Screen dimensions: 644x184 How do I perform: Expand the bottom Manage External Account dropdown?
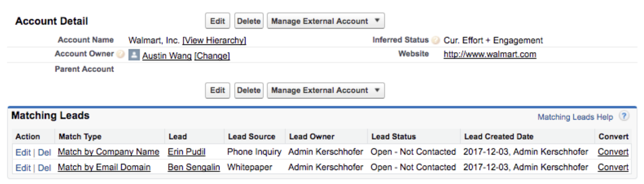point(326,90)
